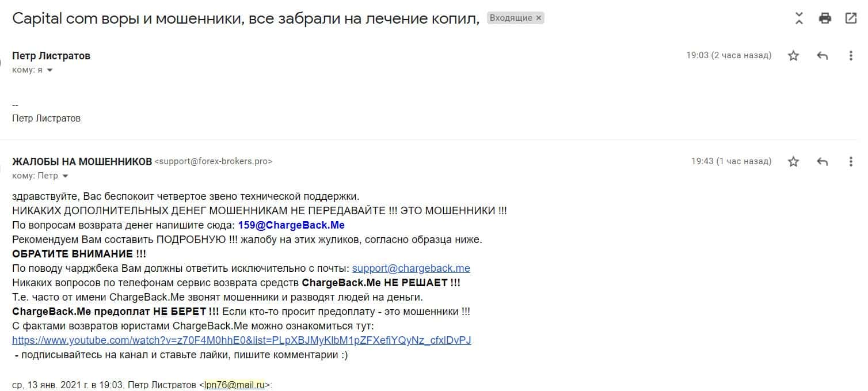Collapse all messages in the thread

coord(799,18)
